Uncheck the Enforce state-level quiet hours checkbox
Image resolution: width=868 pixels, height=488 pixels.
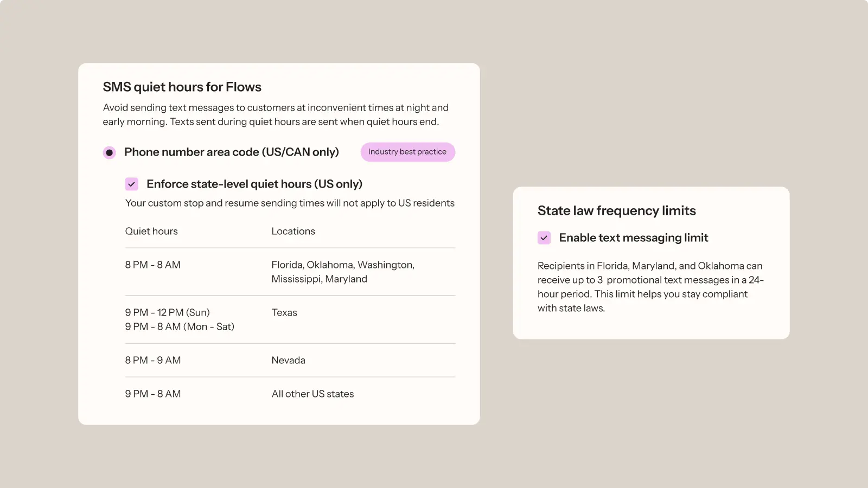pos(132,184)
